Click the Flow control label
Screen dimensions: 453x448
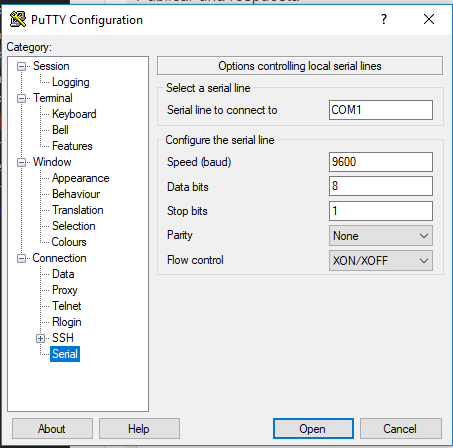pos(195,260)
